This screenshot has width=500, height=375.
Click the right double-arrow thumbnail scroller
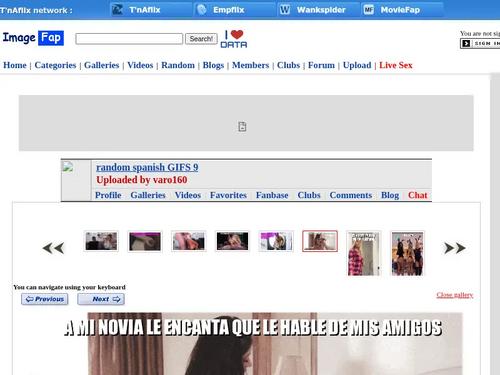455,248
